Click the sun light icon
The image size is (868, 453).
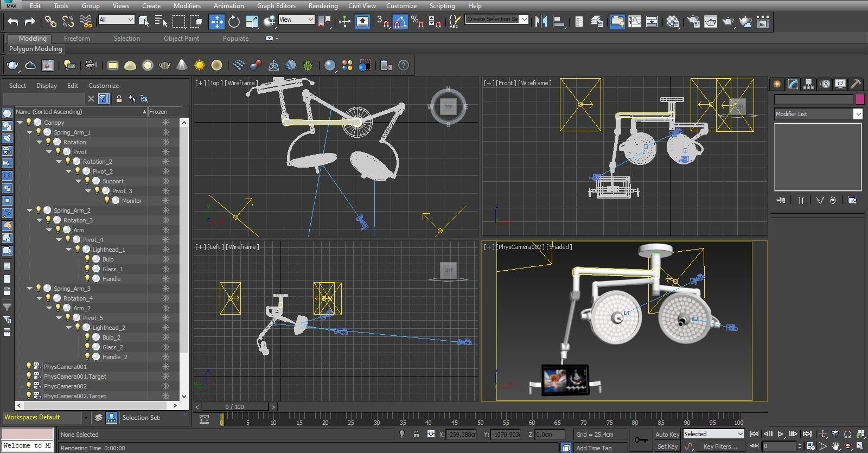pyautogui.click(x=200, y=66)
